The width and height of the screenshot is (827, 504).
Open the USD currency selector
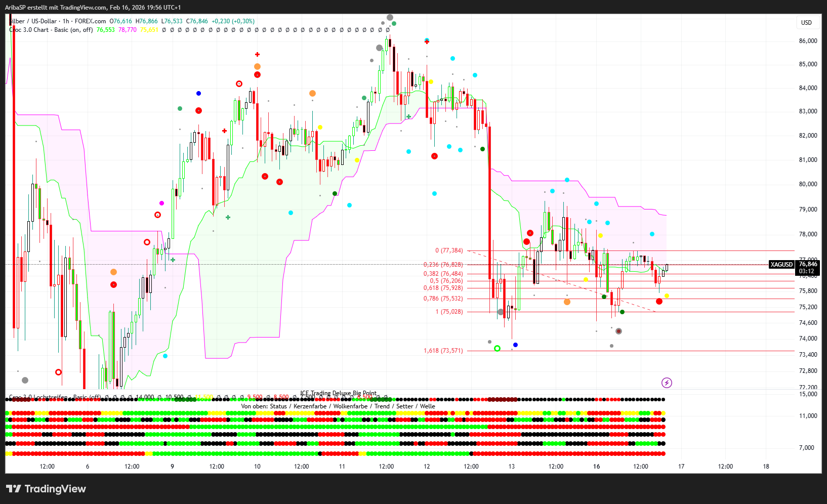(806, 22)
